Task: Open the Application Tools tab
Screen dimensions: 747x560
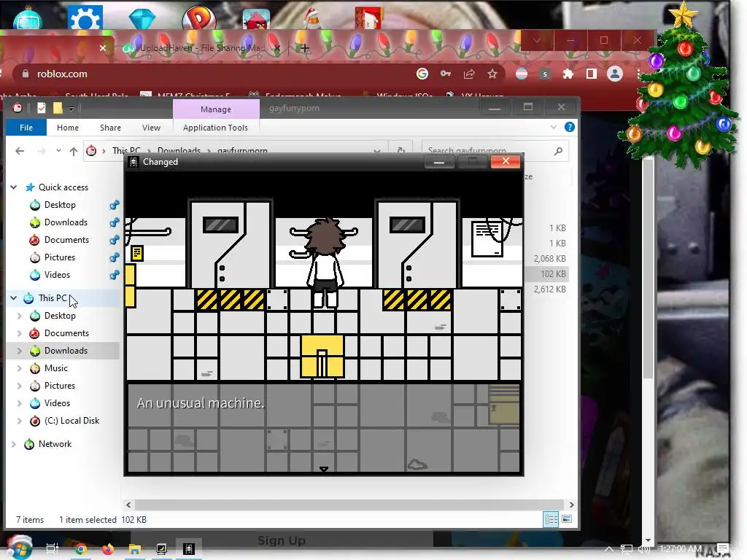Action: point(215,128)
